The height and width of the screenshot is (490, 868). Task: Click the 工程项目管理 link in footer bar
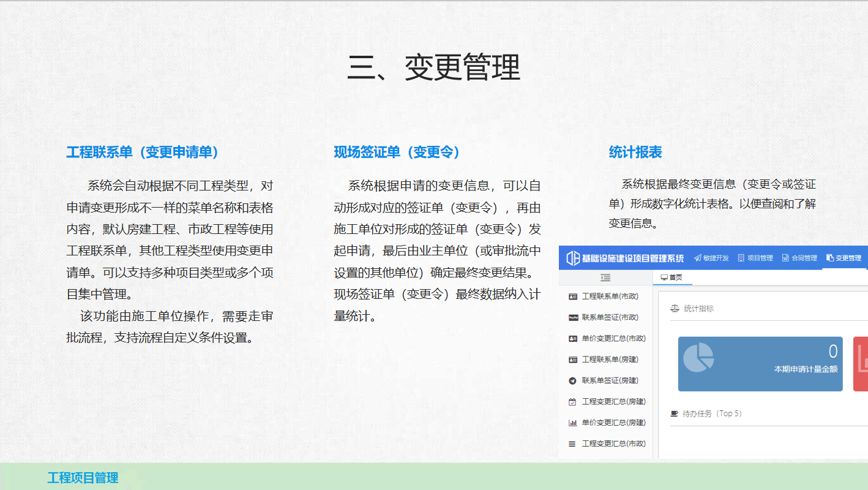[x=83, y=478]
